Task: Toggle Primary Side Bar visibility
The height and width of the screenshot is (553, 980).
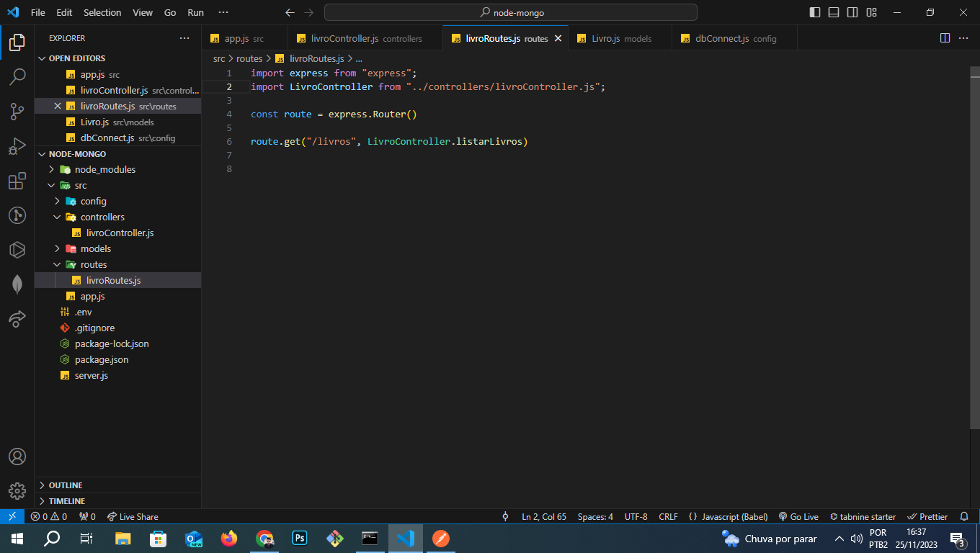Action: 815,12
